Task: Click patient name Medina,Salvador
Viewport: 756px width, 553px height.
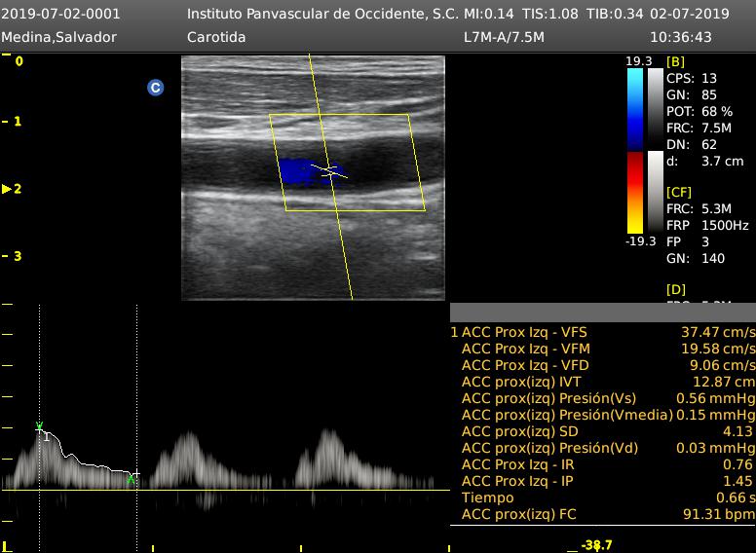Action: point(58,37)
